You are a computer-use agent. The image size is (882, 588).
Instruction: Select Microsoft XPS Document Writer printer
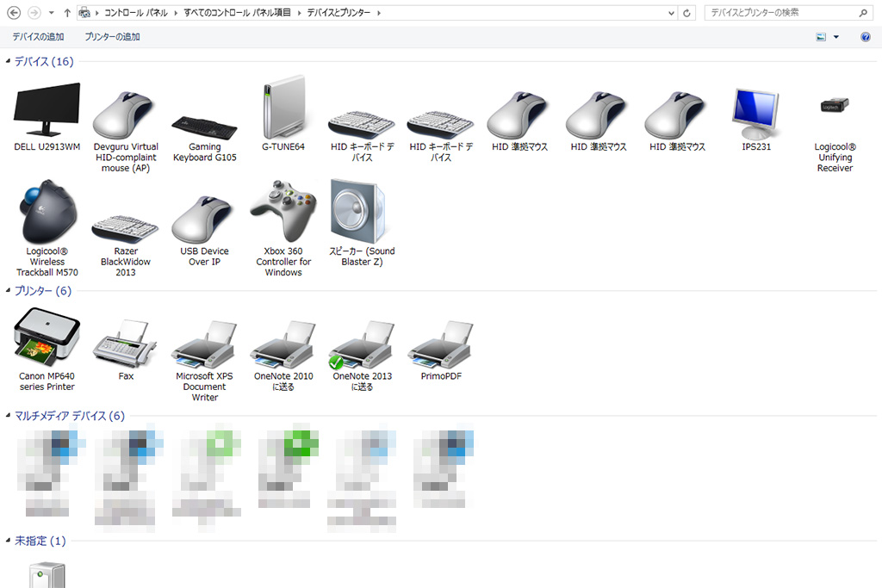(205, 361)
